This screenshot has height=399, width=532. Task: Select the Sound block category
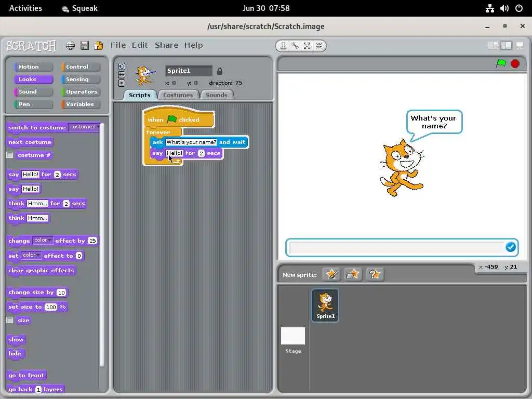[x=33, y=91]
